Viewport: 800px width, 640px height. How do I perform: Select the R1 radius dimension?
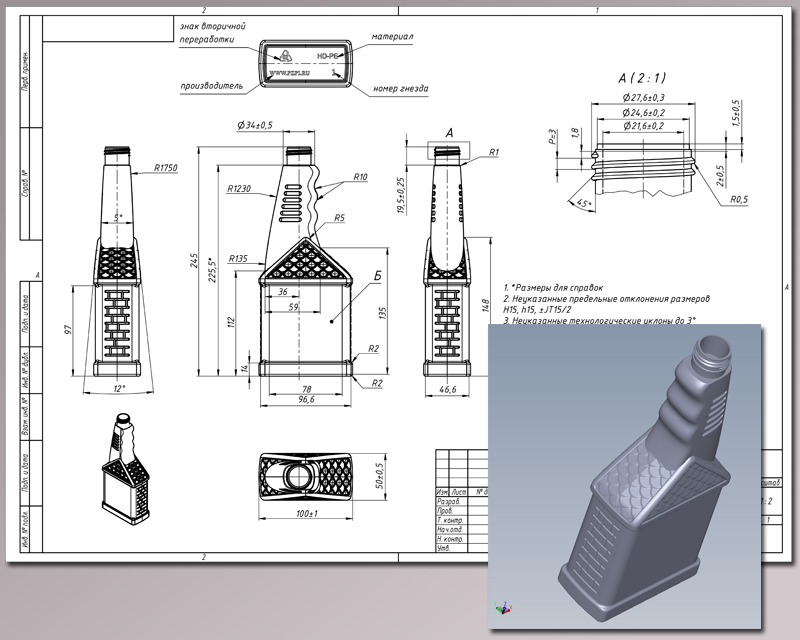494,152
